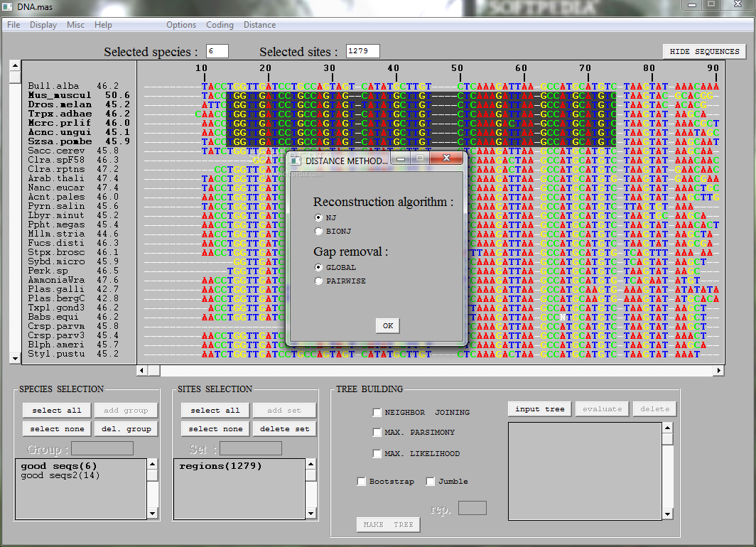Click tree list scroll down arrow
Image resolution: width=756 pixels, height=547 pixels.
pos(667,514)
